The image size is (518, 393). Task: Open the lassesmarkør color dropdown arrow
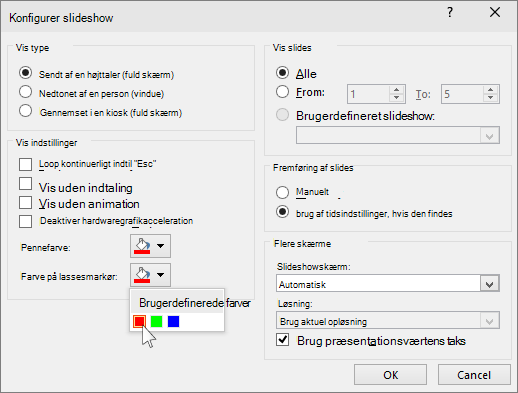pos(161,275)
